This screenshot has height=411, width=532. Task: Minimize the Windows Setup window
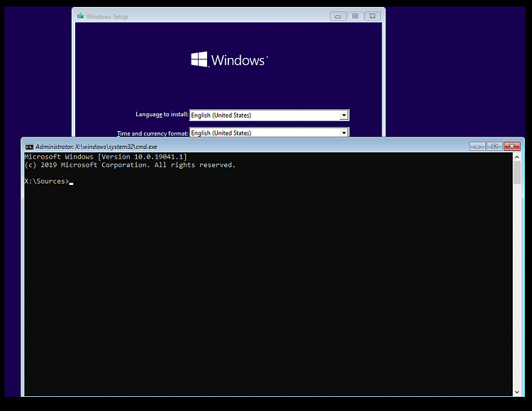338,16
